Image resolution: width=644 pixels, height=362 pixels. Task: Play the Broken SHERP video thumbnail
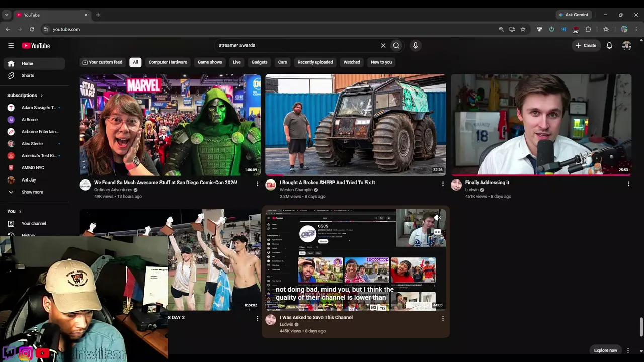[x=356, y=125]
